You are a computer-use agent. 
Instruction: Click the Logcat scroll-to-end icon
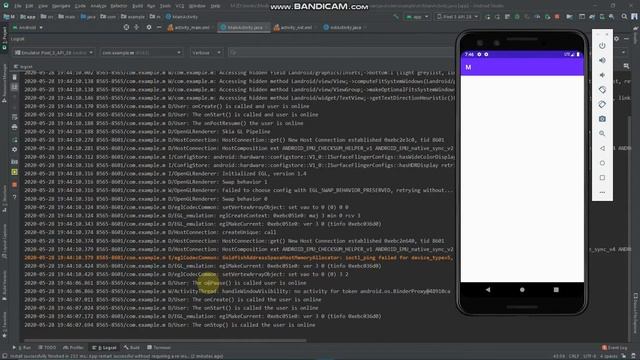pyautogui.click(x=14, y=87)
